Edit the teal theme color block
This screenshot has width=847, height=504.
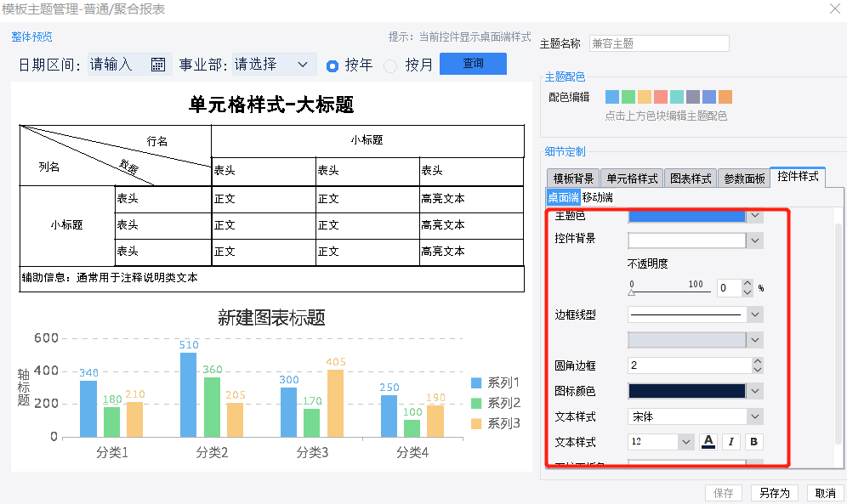pos(677,97)
